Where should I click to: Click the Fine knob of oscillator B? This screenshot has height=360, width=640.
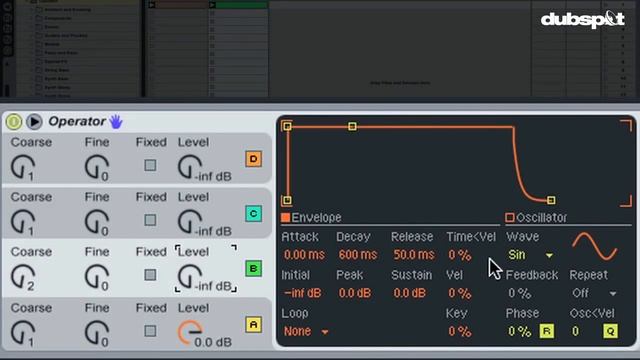pyautogui.click(x=97, y=277)
